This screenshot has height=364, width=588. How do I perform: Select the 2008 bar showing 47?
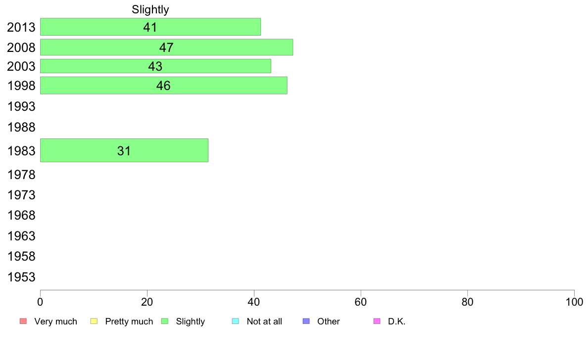coord(166,47)
